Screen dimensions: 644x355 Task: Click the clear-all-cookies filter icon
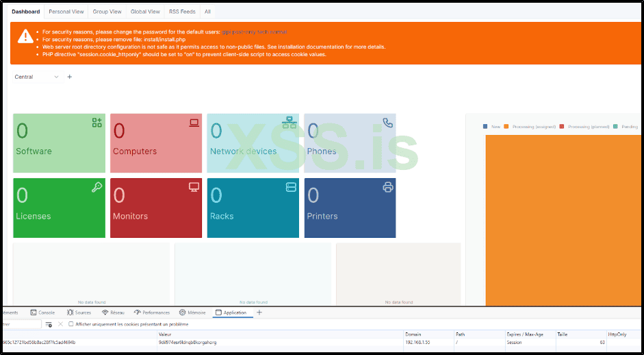49,325
